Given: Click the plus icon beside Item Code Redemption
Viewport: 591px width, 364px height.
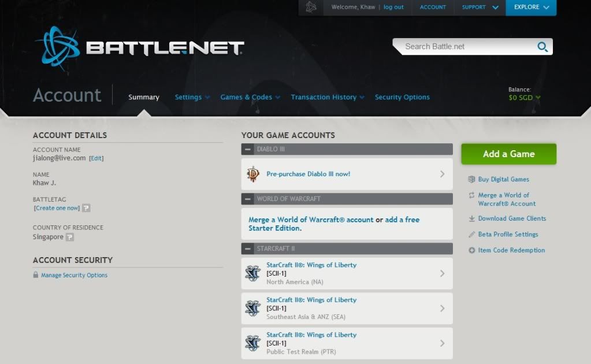Looking at the screenshot, I should point(471,250).
